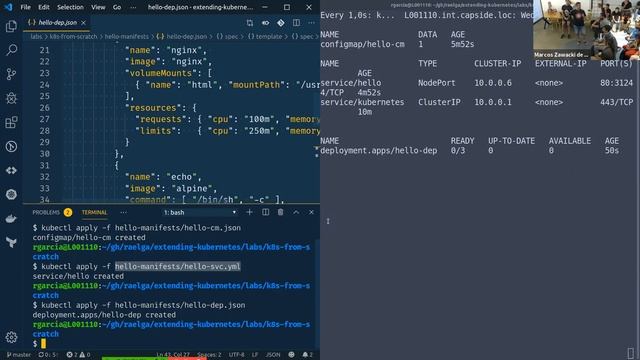
Task: Click line number 26 in editor gutter
Action: coord(44,108)
